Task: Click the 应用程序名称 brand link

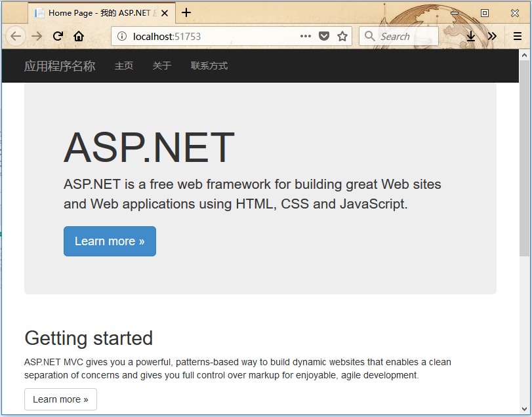Action: click(60, 66)
